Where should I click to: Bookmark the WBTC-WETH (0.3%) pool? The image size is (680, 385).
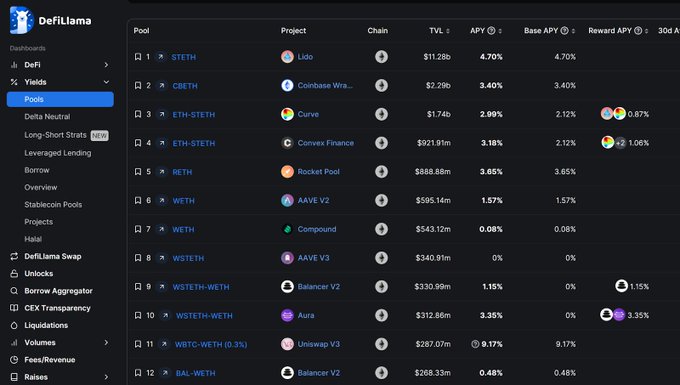click(x=138, y=344)
